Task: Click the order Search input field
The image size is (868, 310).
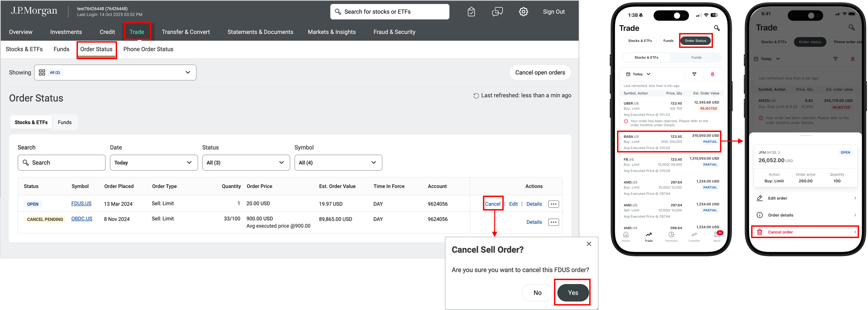Action: point(61,163)
